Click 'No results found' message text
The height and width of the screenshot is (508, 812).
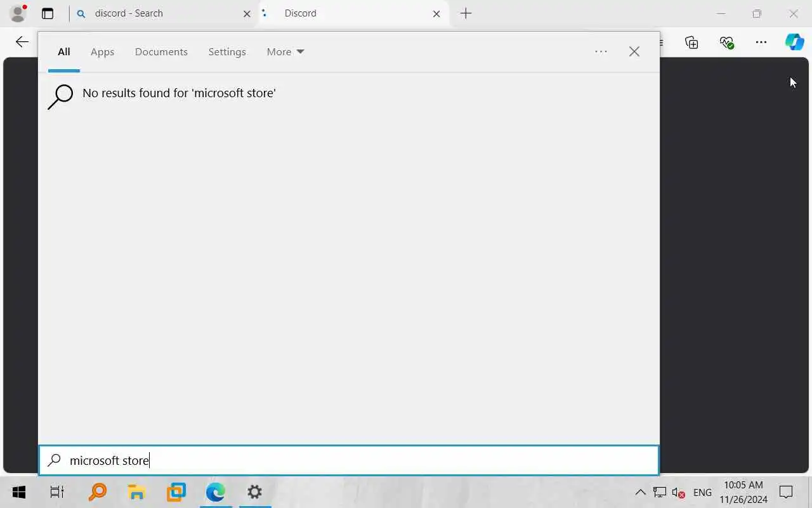click(x=179, y=93)
